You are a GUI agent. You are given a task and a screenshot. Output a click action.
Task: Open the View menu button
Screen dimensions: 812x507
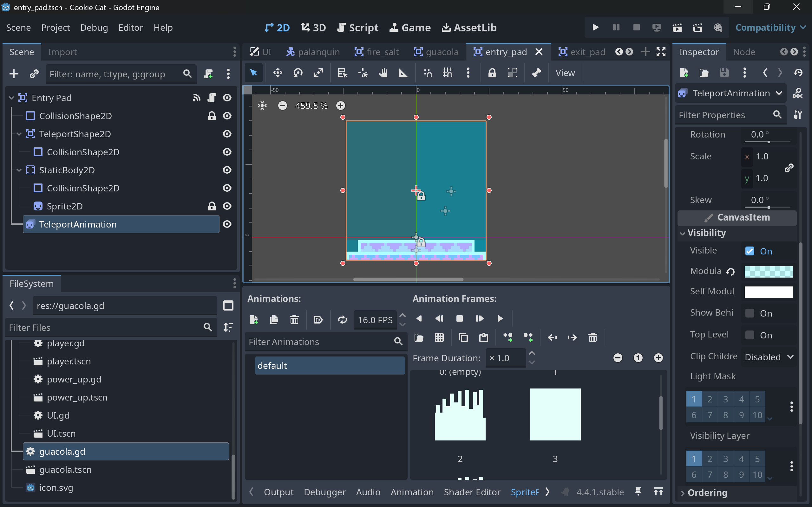point(565,73)
